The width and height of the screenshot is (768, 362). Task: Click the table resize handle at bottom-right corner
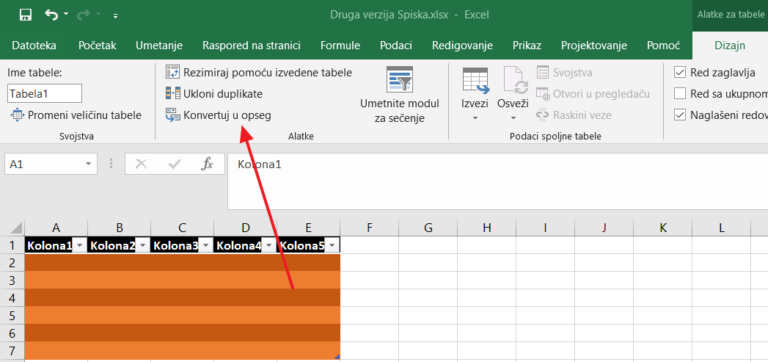coord(337,357)
